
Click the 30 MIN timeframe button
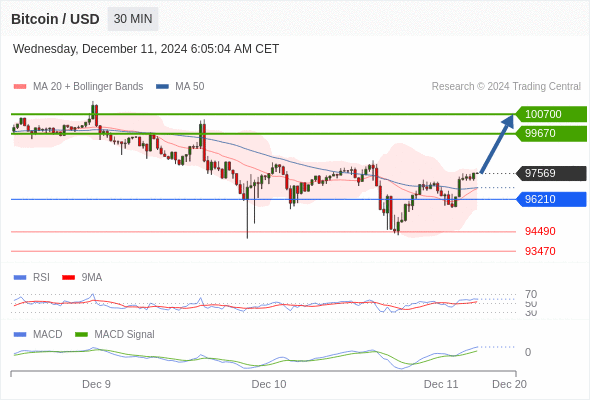[x=133, y=19]
